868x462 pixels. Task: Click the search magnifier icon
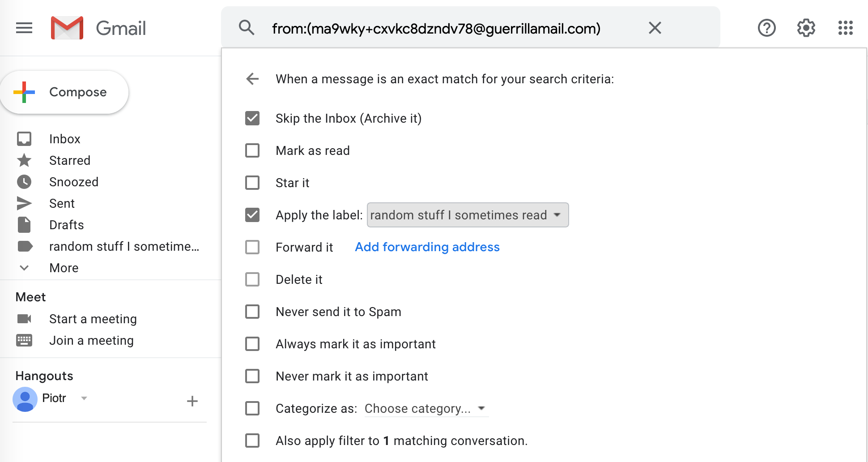pyautogui.click(x=247, y=28)
